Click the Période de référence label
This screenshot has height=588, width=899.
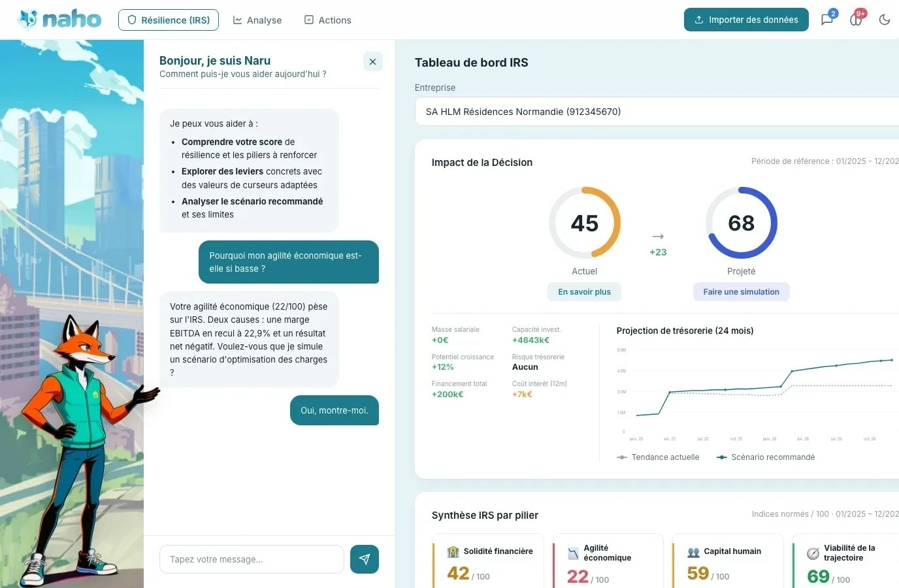[x=825, y=161]
